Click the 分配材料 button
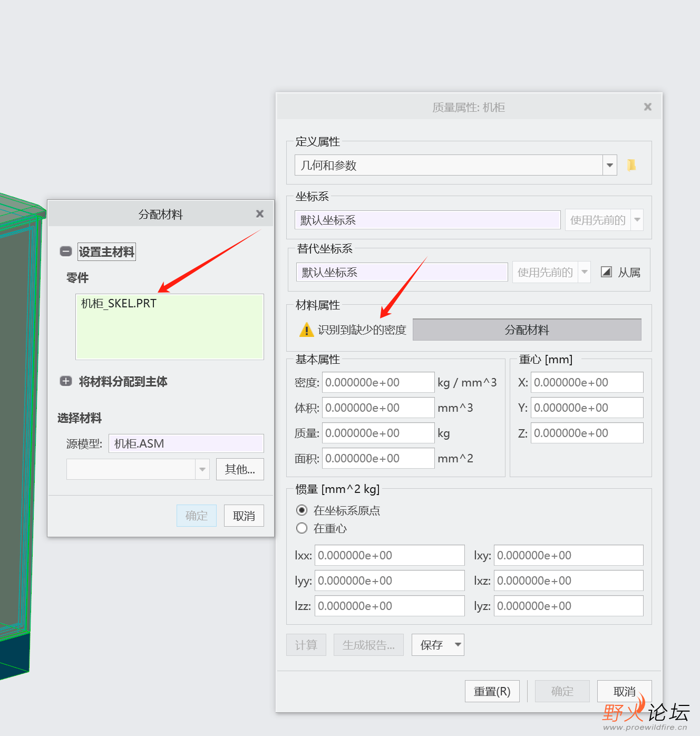Screen dimensions: 700x736 point(527,330)
